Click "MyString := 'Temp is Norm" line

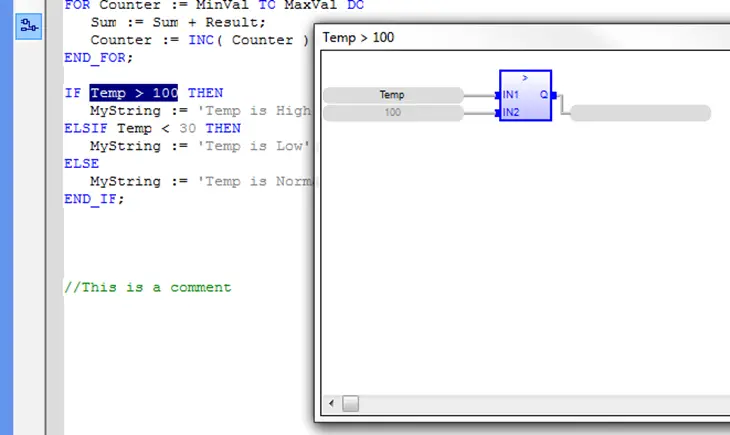202,182
